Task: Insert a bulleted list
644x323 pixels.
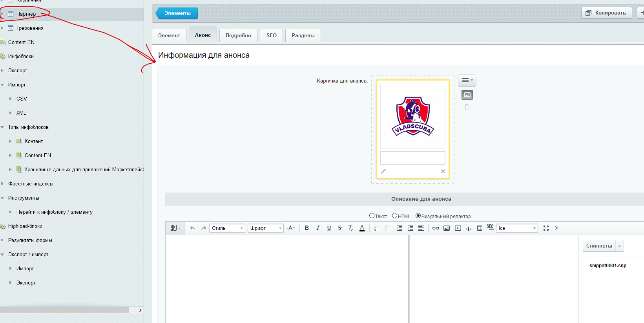Action: [388, 228]
